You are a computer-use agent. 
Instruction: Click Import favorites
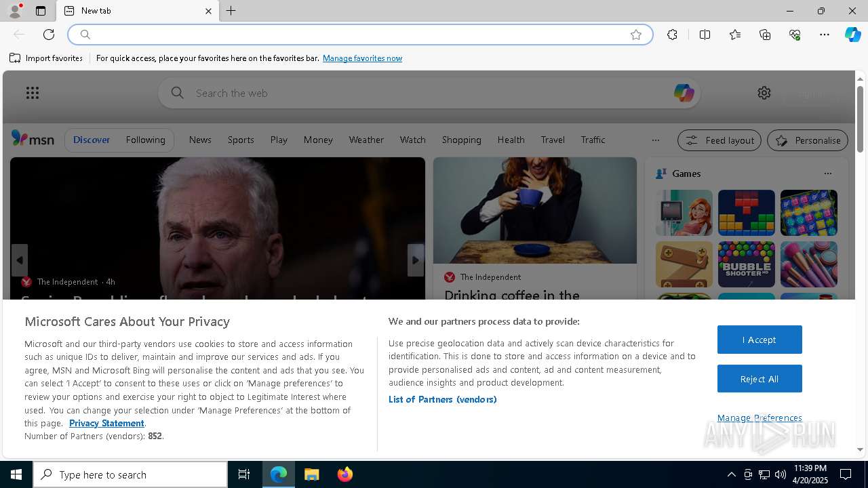coord(46,58)
